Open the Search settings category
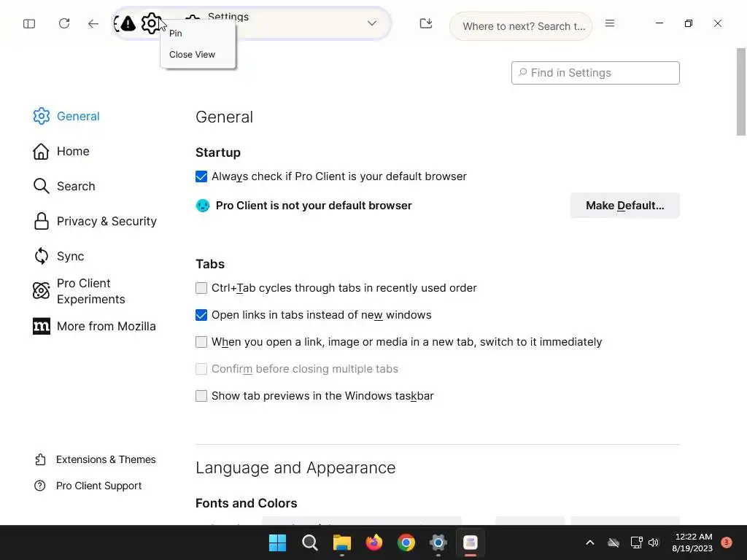 coord(64,186)
